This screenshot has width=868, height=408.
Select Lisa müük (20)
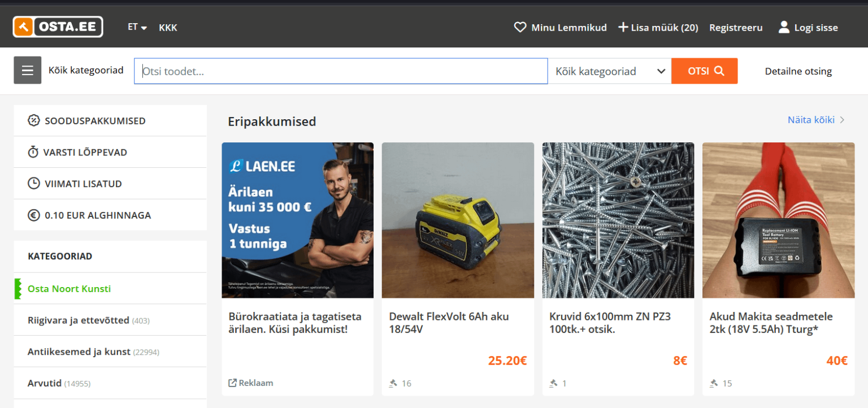(665, 27)
